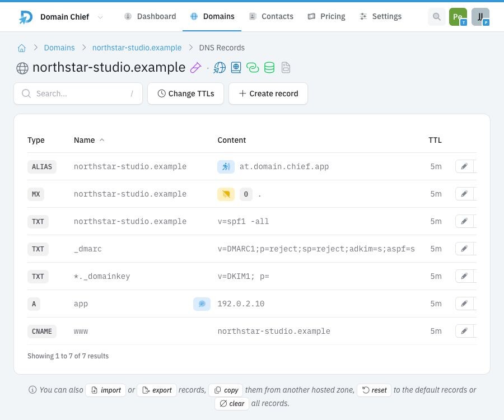Image resolution: width=504 pixels, height=420 pixels.
Task: Open the Pricing tab
Action: coord(326,16)
